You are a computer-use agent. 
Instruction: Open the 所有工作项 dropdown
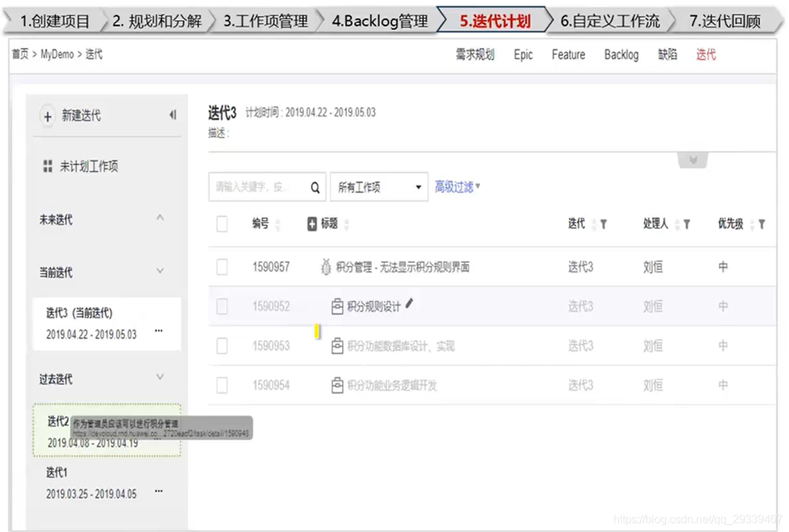click(379, 187)
